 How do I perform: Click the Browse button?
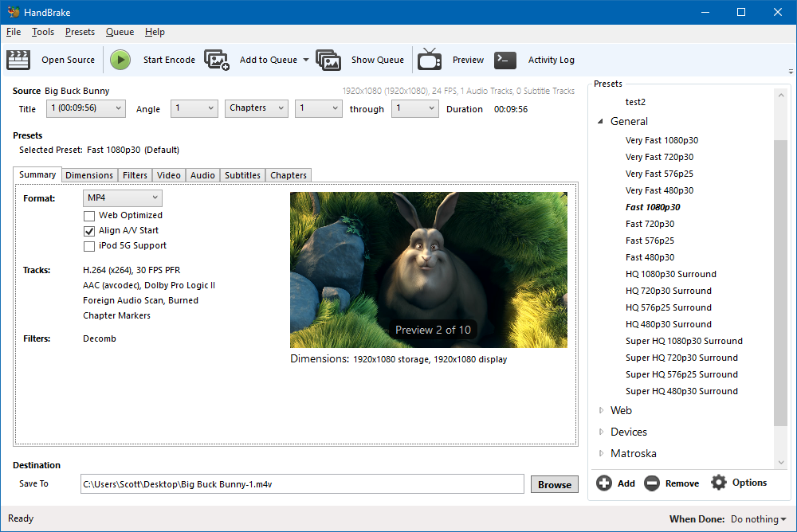555,485
